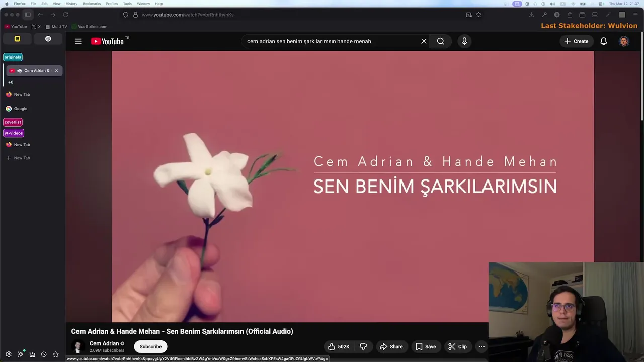Open the history clock icon in sidebar
644x362 pixels.
(44, 354)
